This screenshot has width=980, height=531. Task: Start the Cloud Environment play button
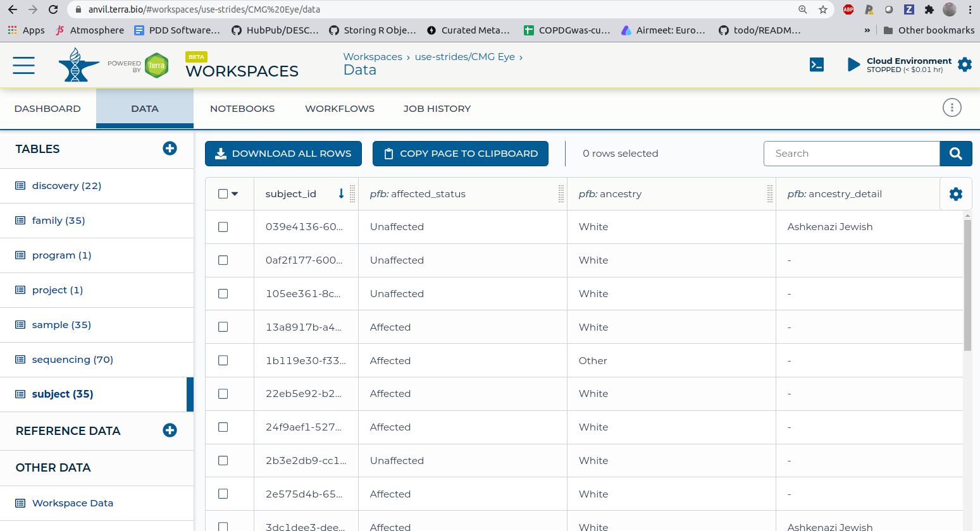853,64
